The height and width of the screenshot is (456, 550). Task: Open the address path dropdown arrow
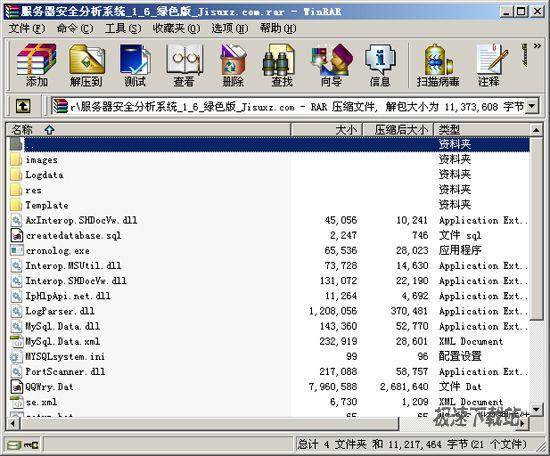pos(532,106)
